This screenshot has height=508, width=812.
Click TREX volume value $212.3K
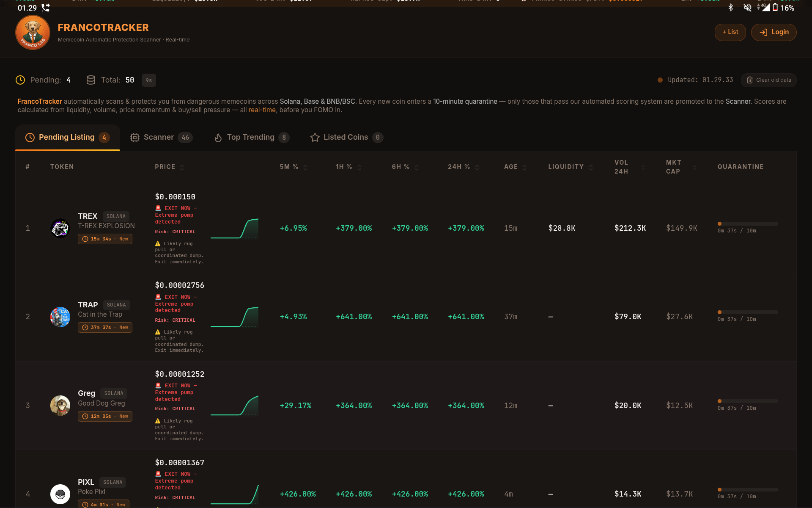tap(630, 228)
